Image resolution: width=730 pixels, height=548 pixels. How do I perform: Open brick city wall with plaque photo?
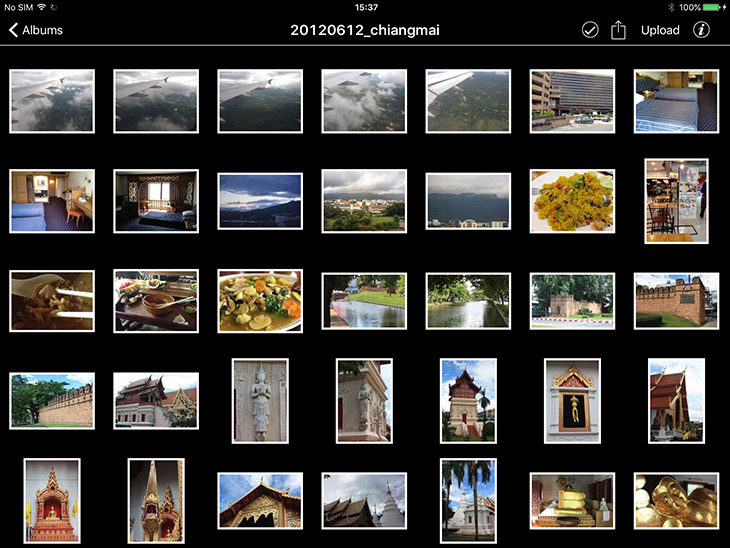[676, 301]
